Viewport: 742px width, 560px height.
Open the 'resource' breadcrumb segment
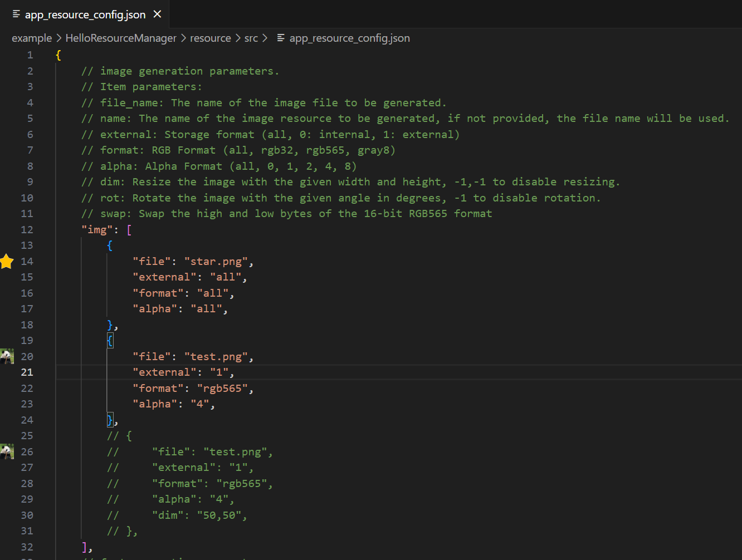[210, 38]
